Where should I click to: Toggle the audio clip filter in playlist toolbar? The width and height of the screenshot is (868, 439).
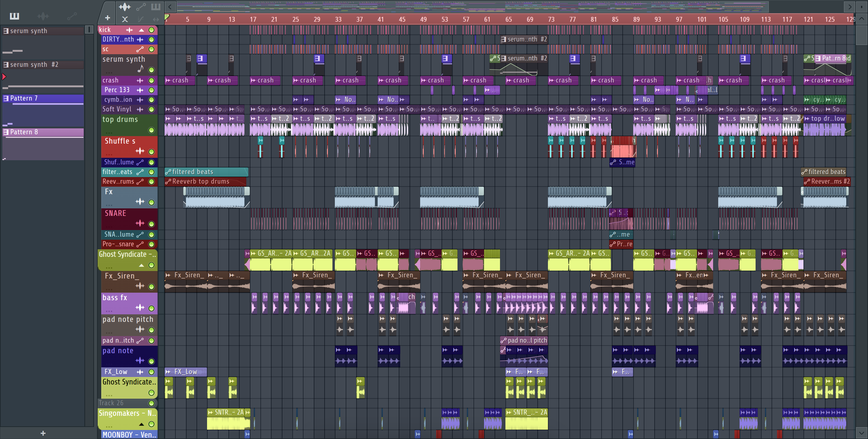coord(125,6)
